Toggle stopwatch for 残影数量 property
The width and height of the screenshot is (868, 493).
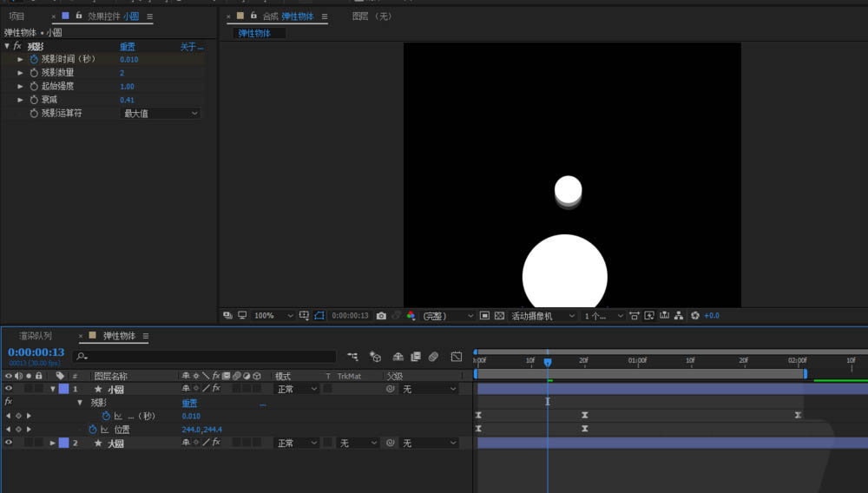[x=35, y=73]
